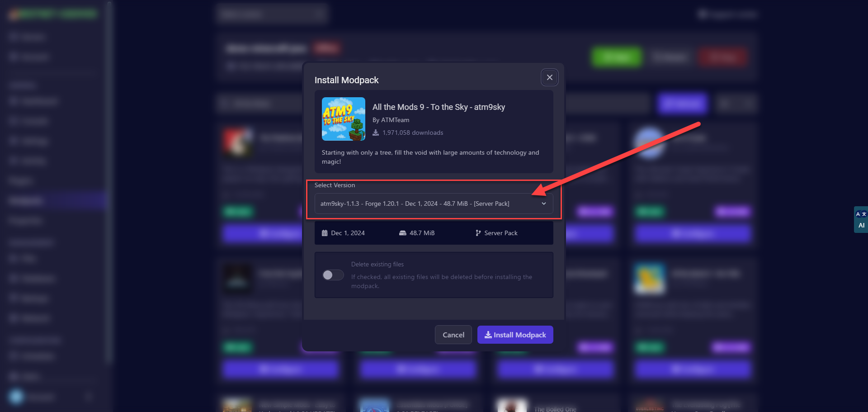Click the "1,971,058 downloads" count

pos(413,133)
